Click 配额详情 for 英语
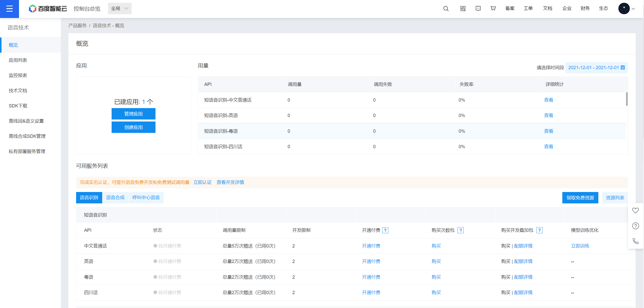The height and width of the screenshot is (308, 644). coord(523,261)
